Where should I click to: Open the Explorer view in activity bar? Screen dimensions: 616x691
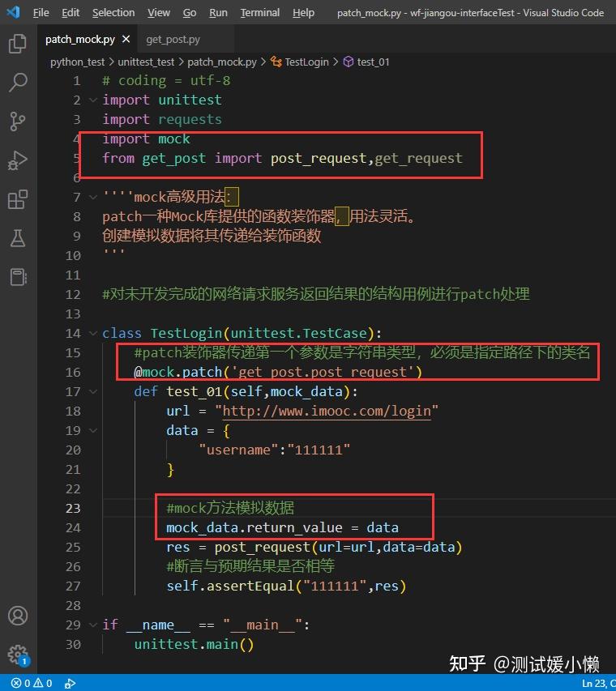tap(18, 43)
